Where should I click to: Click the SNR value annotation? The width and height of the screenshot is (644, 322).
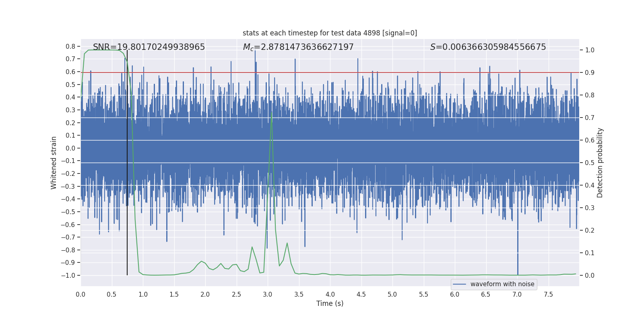[149, 47]
